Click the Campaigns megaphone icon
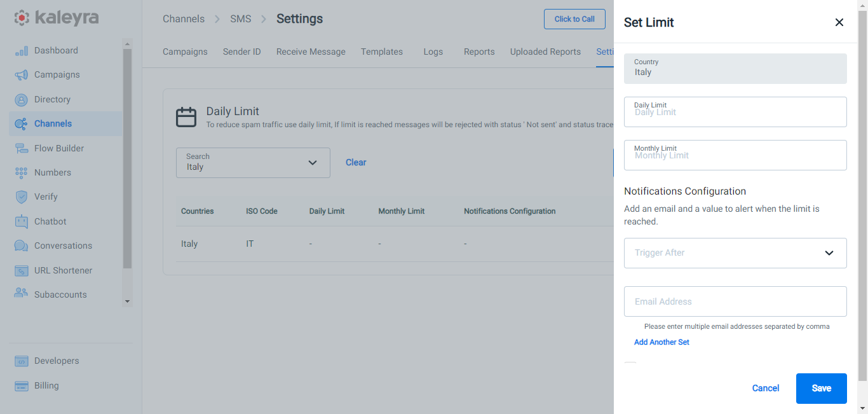This screenshot has width=868, height=414. 22,75
